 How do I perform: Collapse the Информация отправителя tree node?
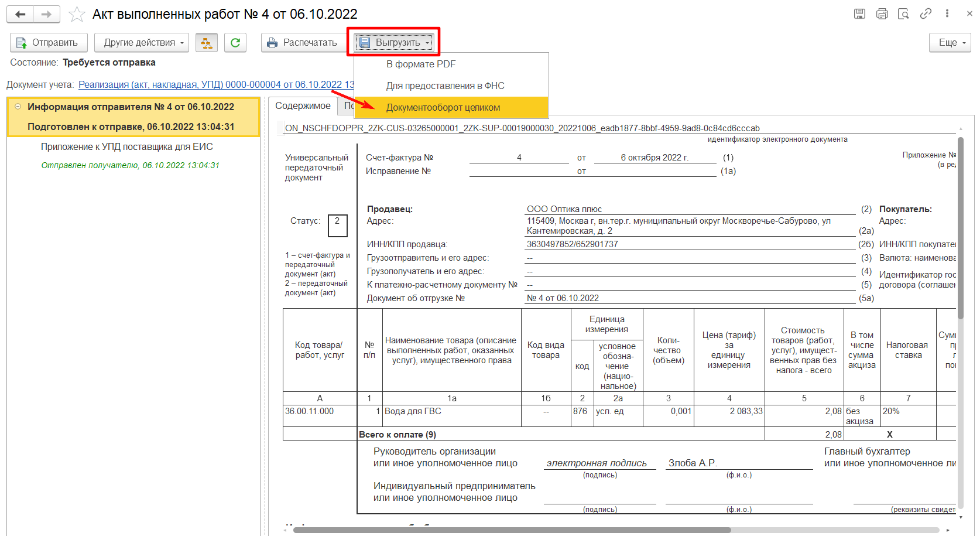tap(18, 107)
